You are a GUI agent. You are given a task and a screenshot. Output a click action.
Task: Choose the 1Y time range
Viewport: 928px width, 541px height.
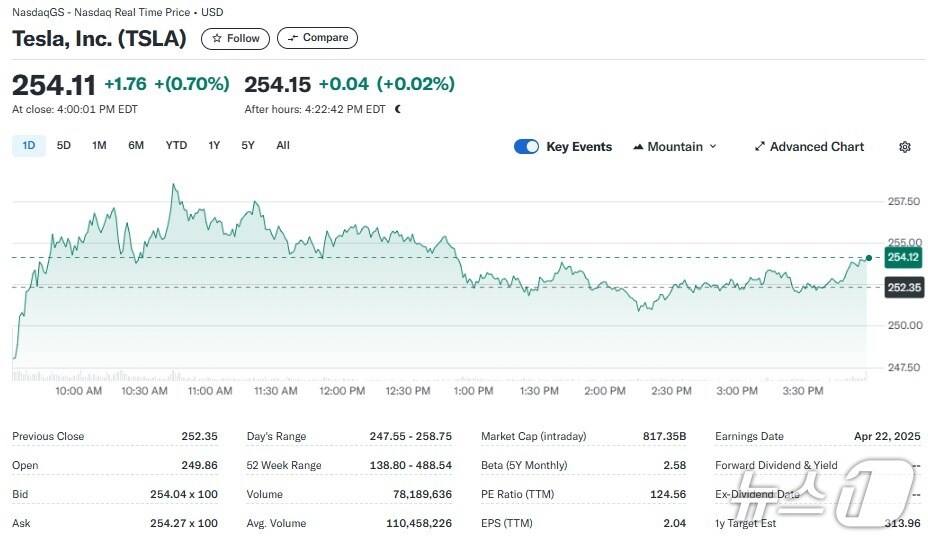(x=214, y=146)
